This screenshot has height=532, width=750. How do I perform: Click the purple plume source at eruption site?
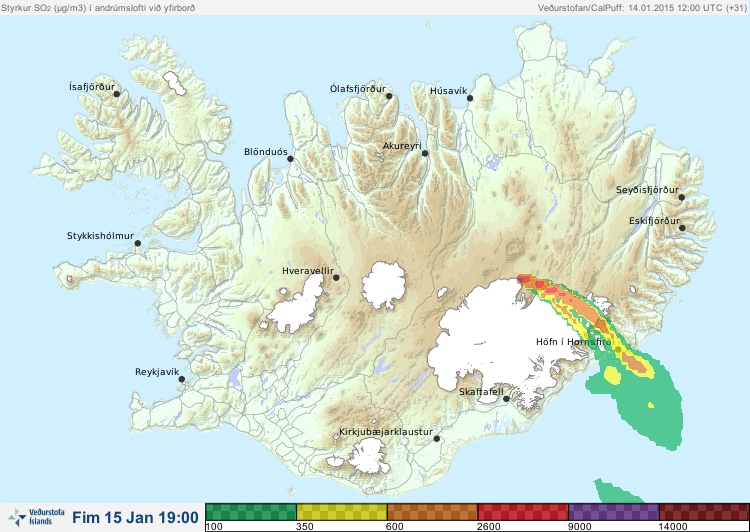(x=521, y=279)
